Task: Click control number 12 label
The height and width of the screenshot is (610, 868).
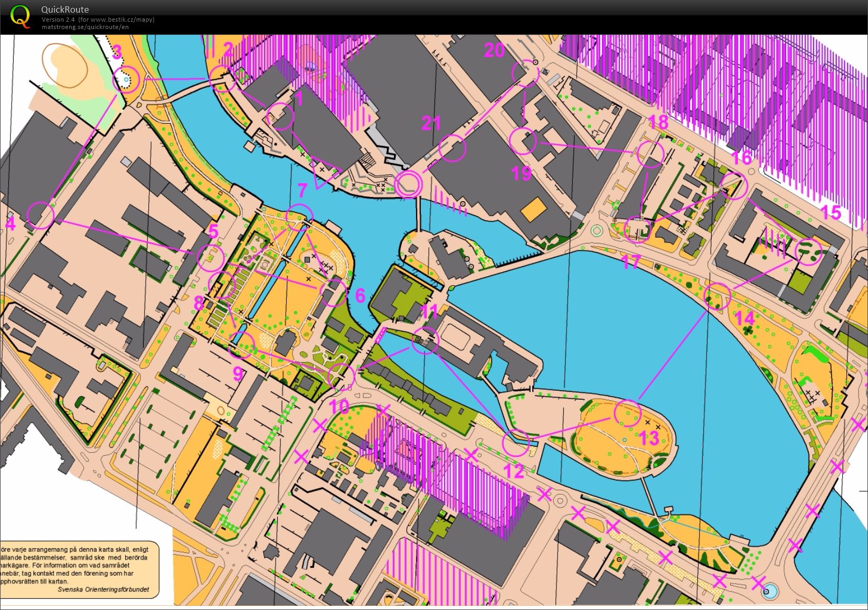Action: click(x=514, y=471)
